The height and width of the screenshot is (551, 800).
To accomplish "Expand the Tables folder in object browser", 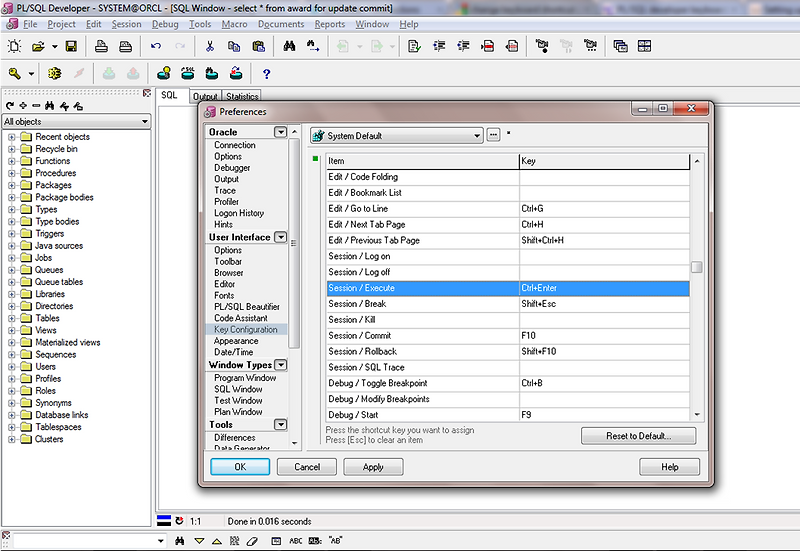I will (x=12, y=318).
